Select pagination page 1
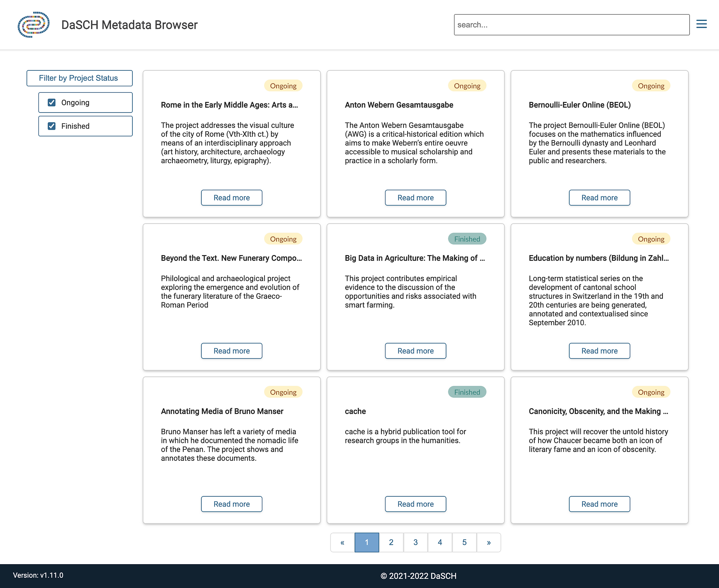Viewport: 719px width, 588px height. pos(367,543)
